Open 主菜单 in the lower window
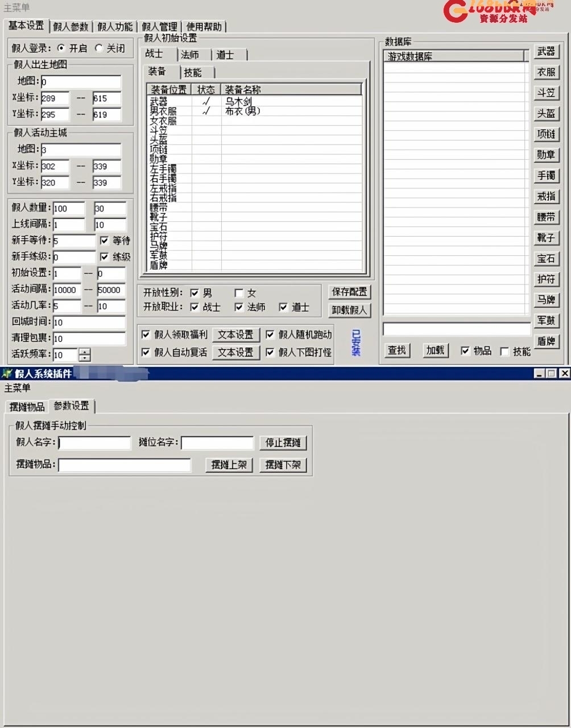The width and height of the screenshot is (571, 728). pos(17,388)
